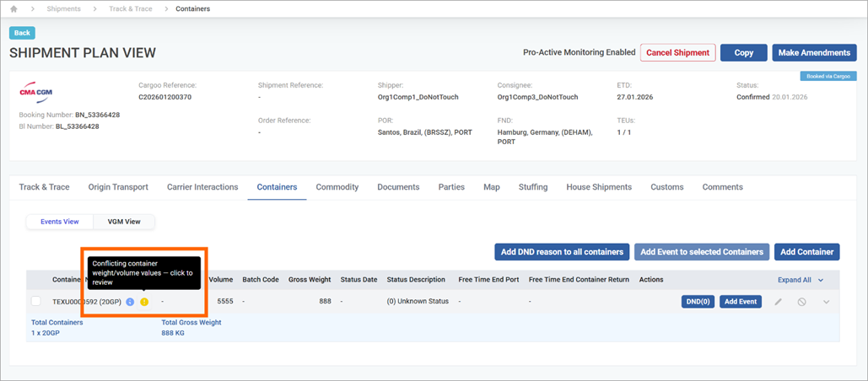Open the Comments tab
Viewport: 868px width, 381px height.
(x=722, y=187)
